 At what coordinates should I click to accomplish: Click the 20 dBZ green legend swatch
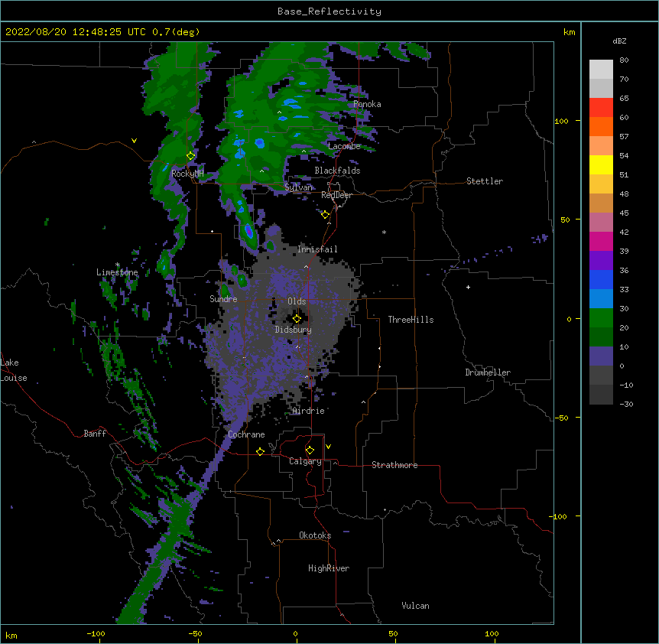click(601, 318)
